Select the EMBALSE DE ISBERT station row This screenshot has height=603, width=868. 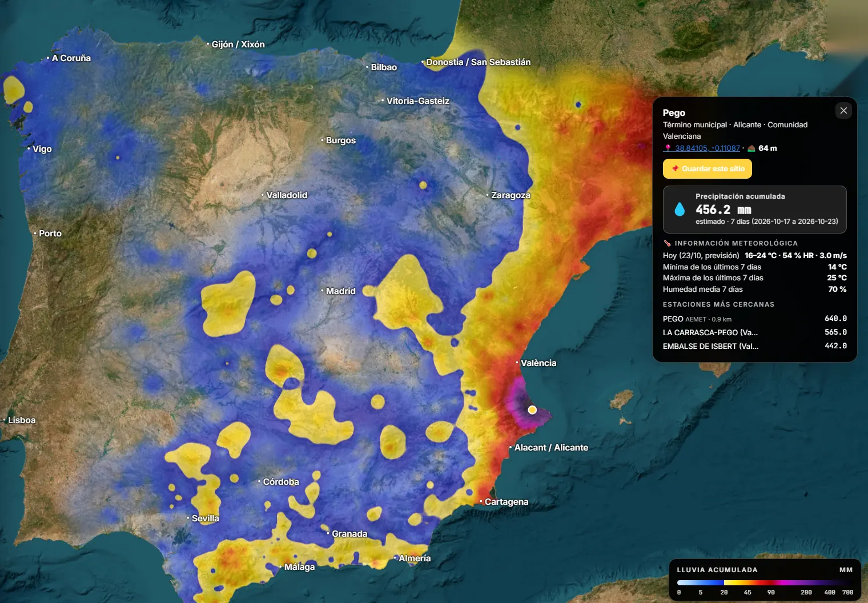(755, 346)
